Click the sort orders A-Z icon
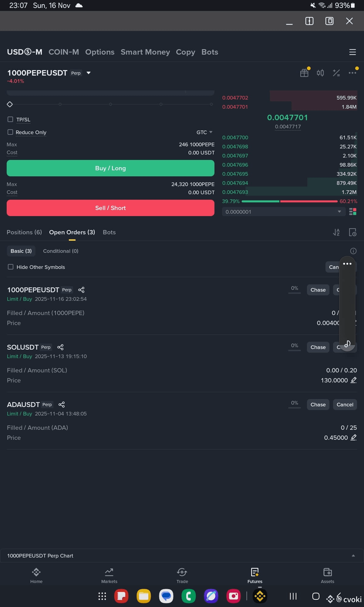364x607 pixels. (x=336, y=232)
